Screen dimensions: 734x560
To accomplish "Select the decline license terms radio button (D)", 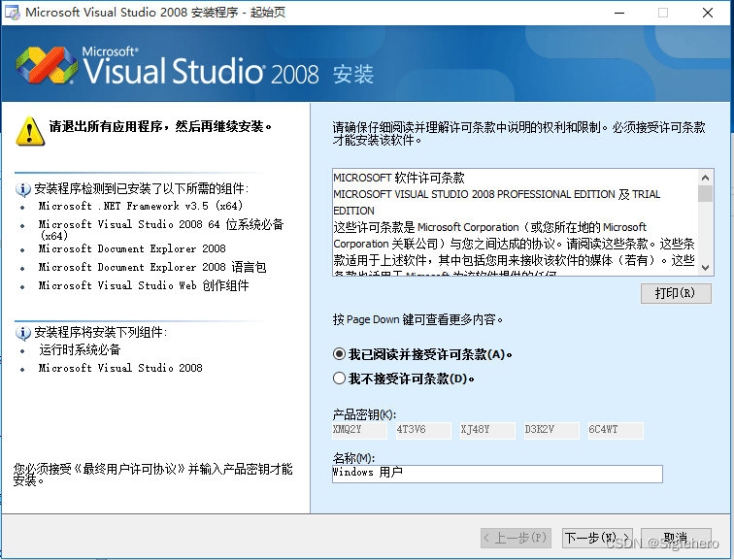I will point(339,379).
